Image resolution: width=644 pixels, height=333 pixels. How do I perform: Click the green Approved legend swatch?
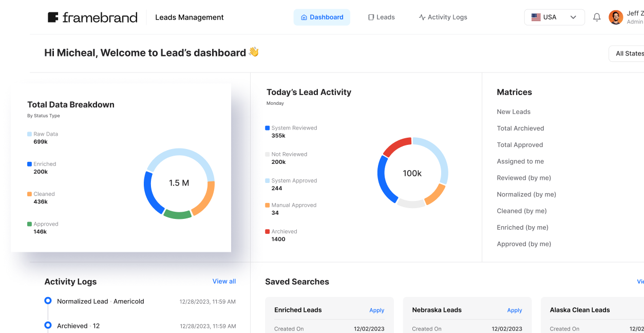tap(29, 224)
